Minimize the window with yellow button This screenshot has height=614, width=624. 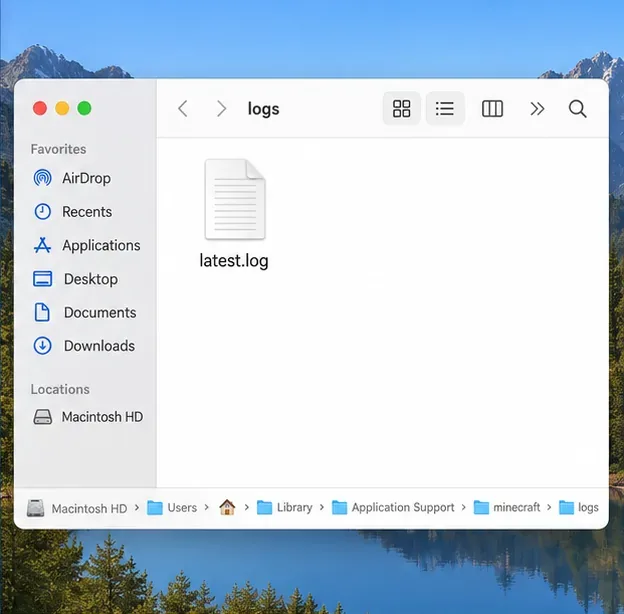coord(62,108)
